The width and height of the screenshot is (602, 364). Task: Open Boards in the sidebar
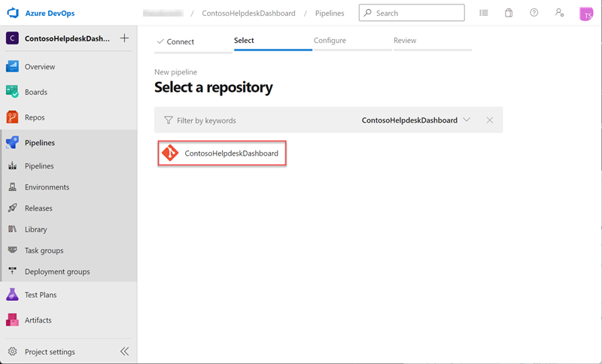coord(36,92)
